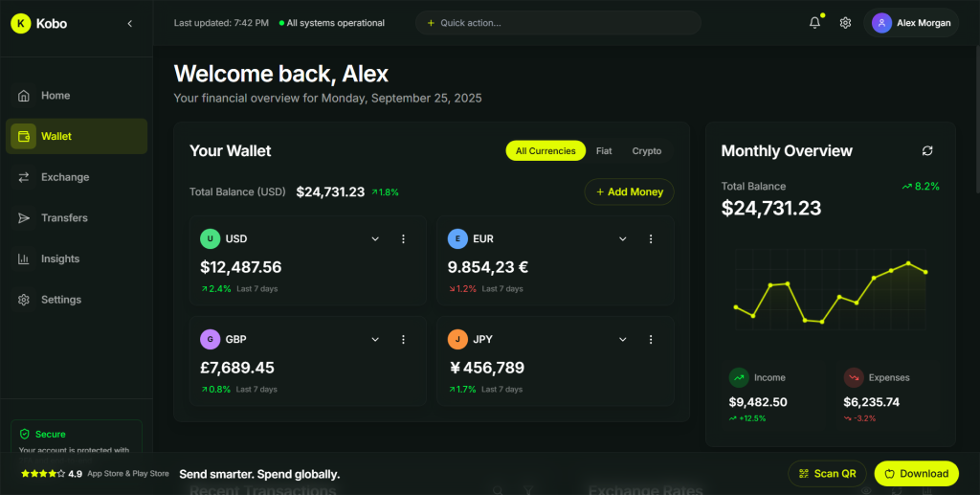Switch wallet filter to Fiat
The image size is (980, 495).
tap(604, 150)
